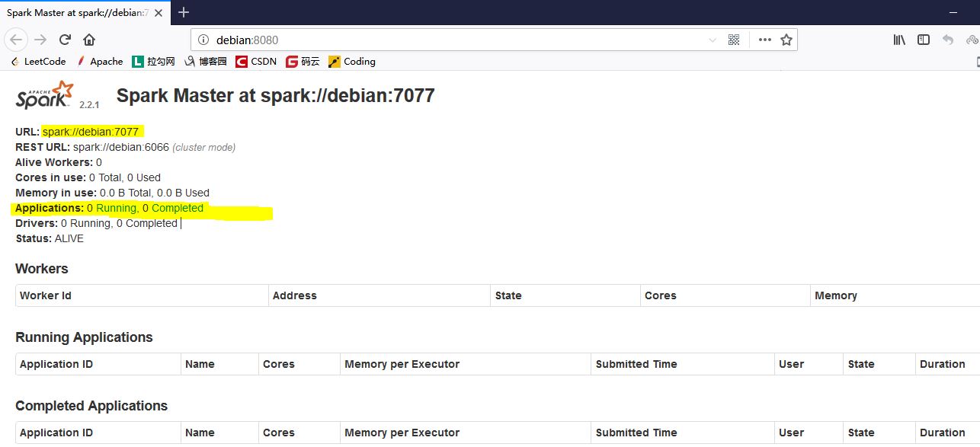Click the 'Spark Master at spark://debian:7077' heading

tap(275, 96)
